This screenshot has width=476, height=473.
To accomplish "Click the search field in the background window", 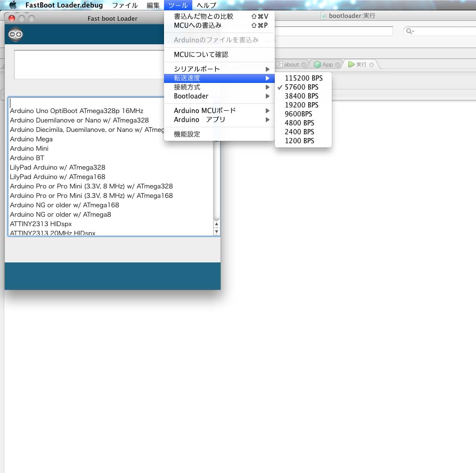I will [440, 31].
